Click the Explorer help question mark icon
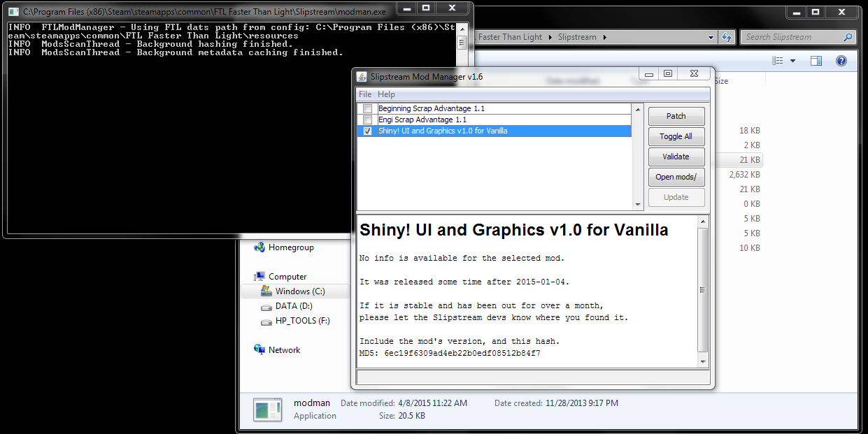The width and height of the screenshot is (868, 434). pyautogui.click(x=841, y=62)
